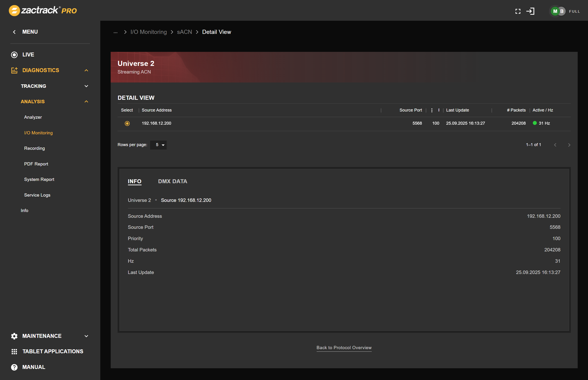Open MAINTENANCE via the gear icon
The image size is (588, 380).
click(x=14, y=336)
